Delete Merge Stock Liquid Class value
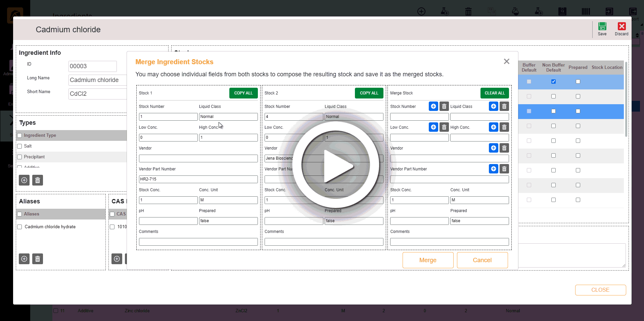 (504, 107)
